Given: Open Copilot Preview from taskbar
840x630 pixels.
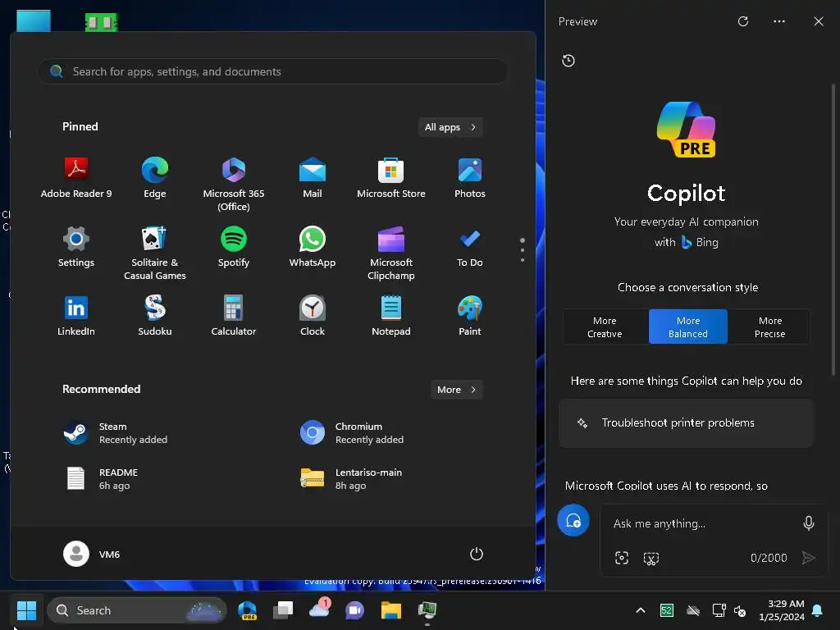Looking at the screenshot, I should click(x=247, y=610).
